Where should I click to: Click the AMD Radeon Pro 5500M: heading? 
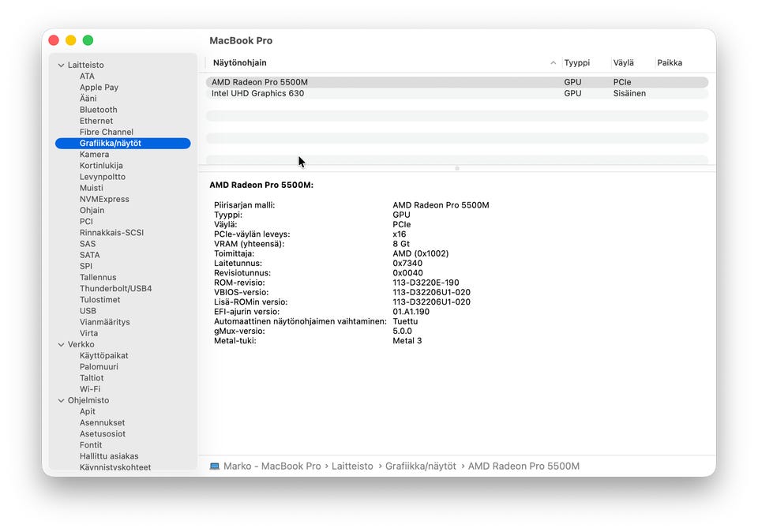(261, 185)
